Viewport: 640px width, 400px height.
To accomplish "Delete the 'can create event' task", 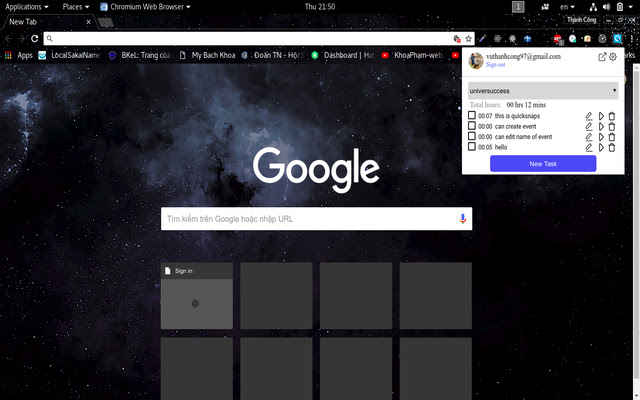I will point(611,127).
